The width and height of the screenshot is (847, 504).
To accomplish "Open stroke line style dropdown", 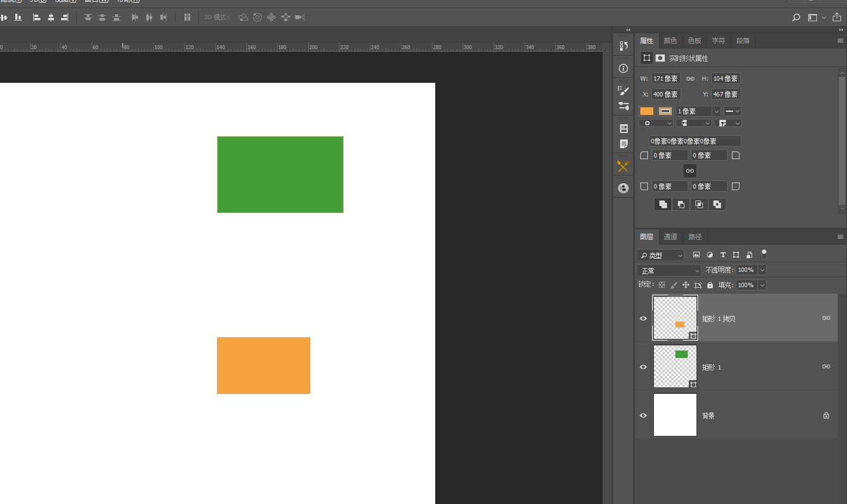I will (x=732, y=111).
